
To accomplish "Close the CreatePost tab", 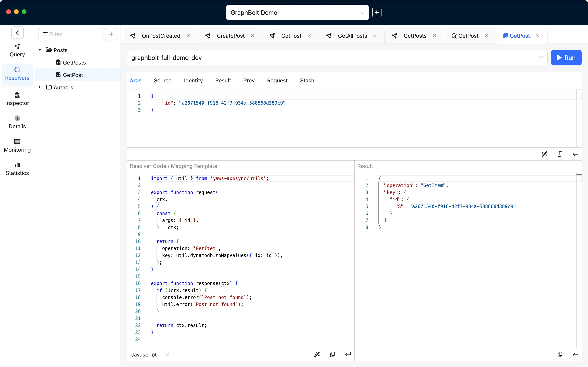I will coord(252,36).
